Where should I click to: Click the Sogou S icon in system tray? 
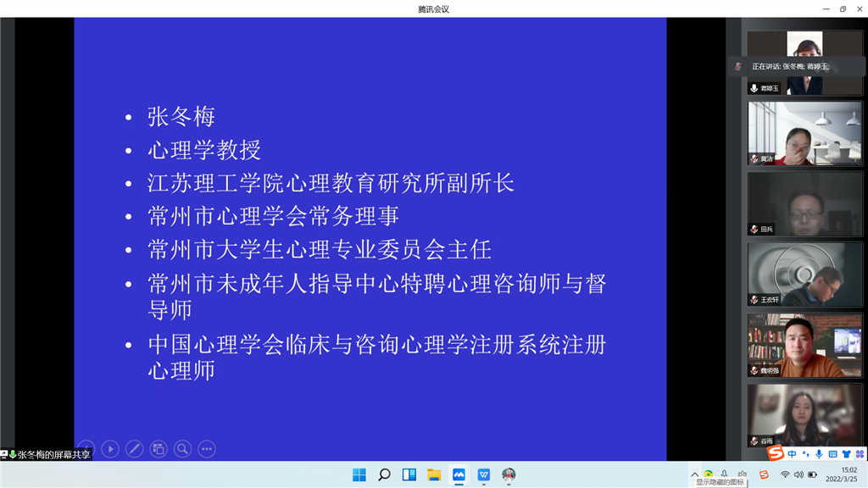(x=764, y=474)
